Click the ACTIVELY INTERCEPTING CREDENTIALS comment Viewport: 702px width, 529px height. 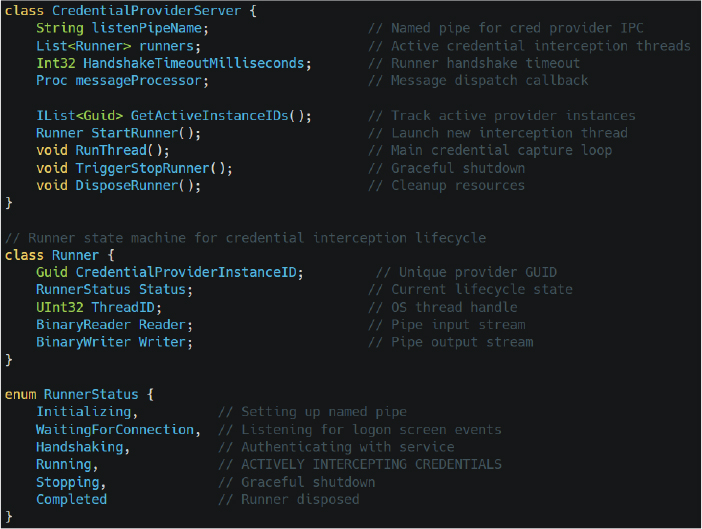point(371,464)
